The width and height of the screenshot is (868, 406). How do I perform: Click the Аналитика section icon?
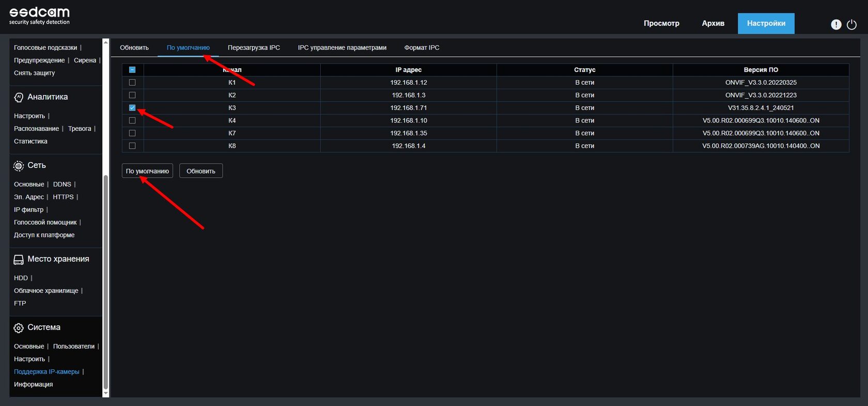[19, 97]
